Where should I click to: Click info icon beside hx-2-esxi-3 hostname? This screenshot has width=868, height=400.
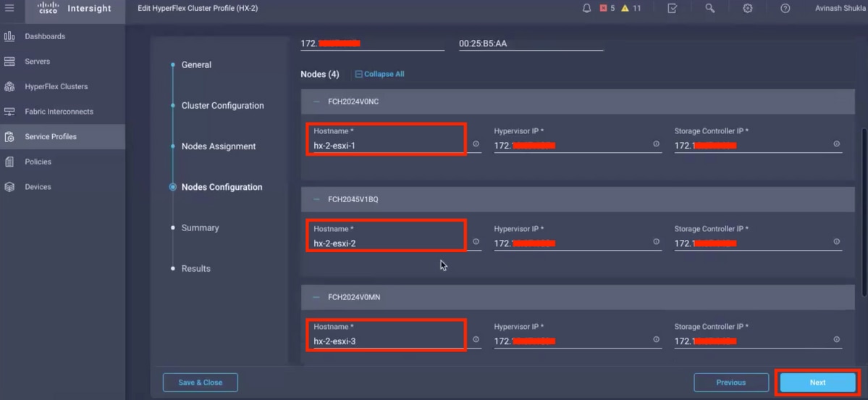(x=476, y=340)
